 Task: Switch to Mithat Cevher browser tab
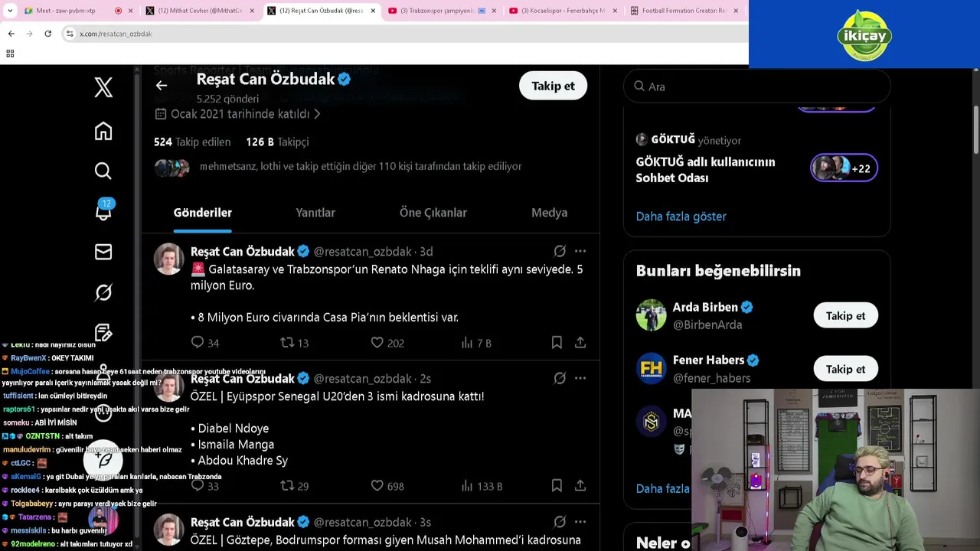199,11
